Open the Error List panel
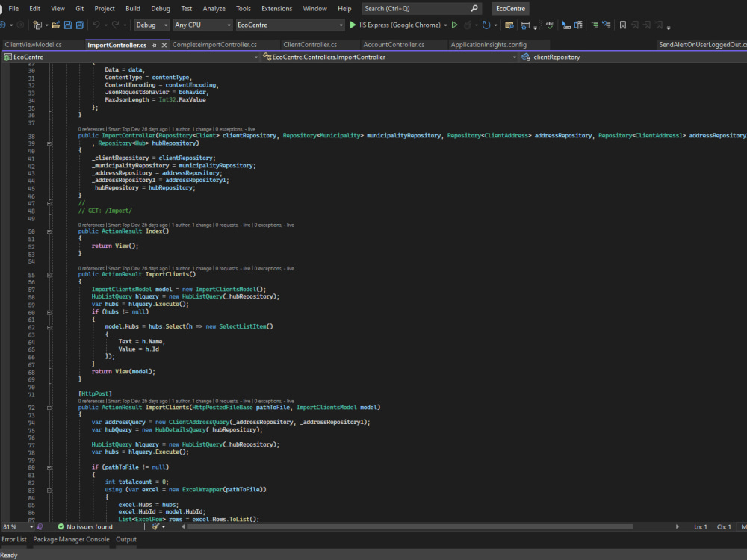747x560 pixels. click(14, 539)
